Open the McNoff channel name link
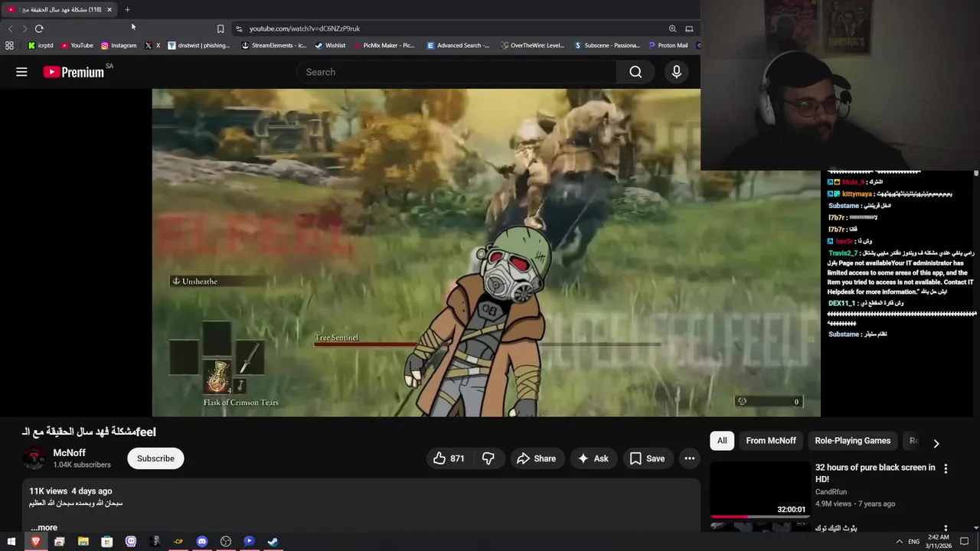Screen dimensions: 980x551 tap(69, 453)
